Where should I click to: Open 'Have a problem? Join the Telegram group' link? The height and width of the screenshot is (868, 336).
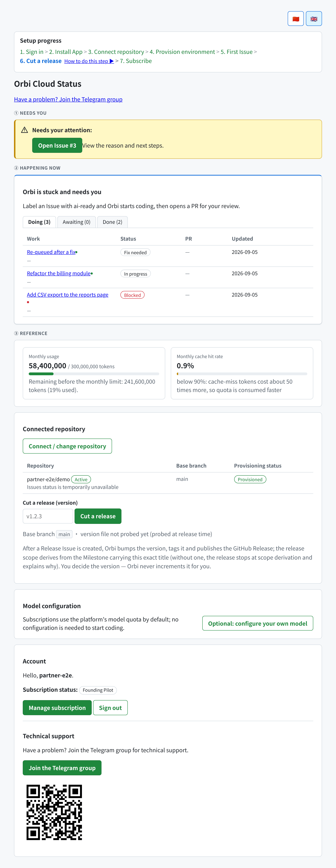coord(68,99)
